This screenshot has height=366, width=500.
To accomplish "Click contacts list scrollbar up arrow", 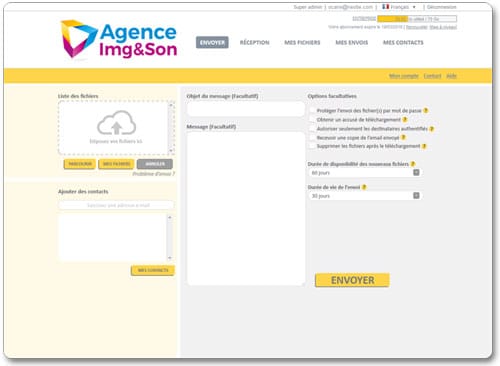I will tap(170, 217).
